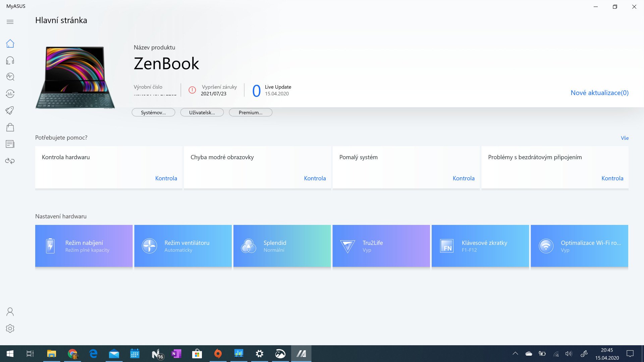Open the shopping bag sidebar icon

coord(10,127)
